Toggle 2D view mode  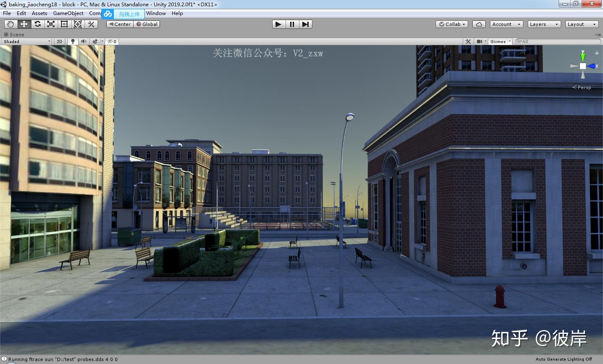pyautogui.click(x=59, y=41)
